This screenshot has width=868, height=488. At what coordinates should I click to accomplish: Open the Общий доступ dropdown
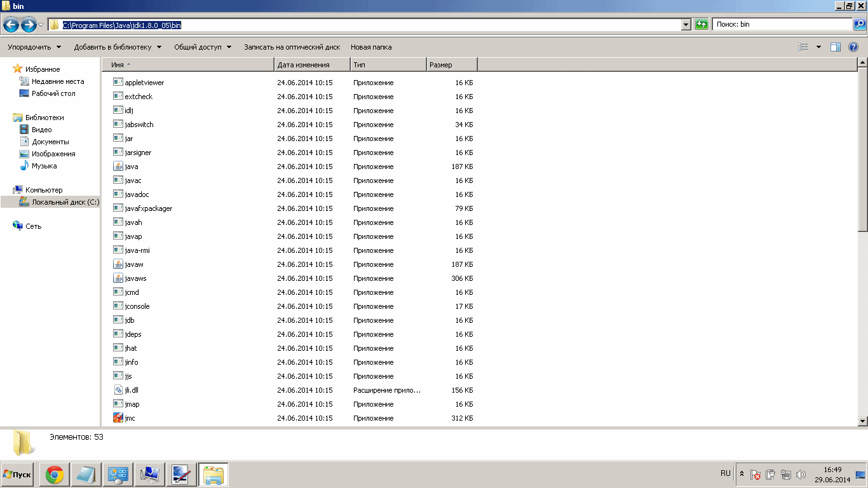[203, 47]
